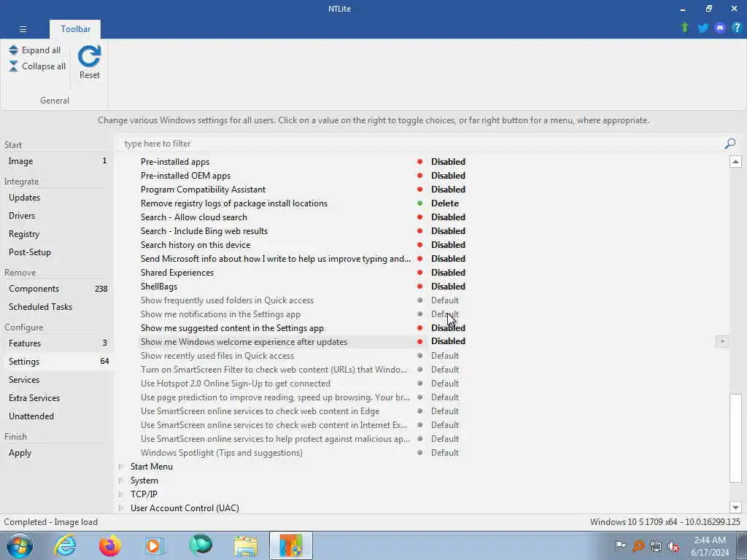Viewport: 747px width, 560px height.
Task: Expand the User Account Control (UAC) node
Action: click(121, 508)
